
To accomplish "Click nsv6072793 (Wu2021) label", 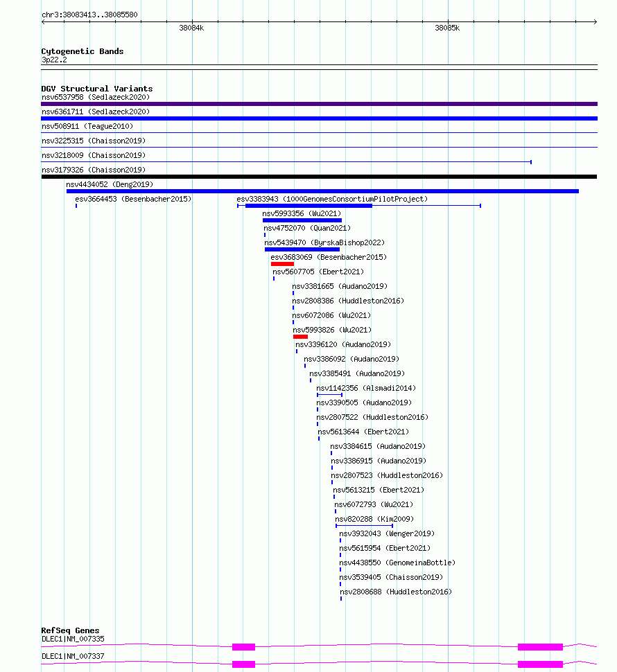I will [374, 505].
